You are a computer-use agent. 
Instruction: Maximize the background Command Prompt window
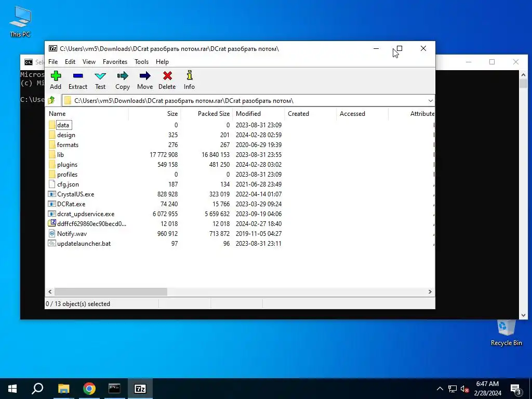(x=492, y=62)
